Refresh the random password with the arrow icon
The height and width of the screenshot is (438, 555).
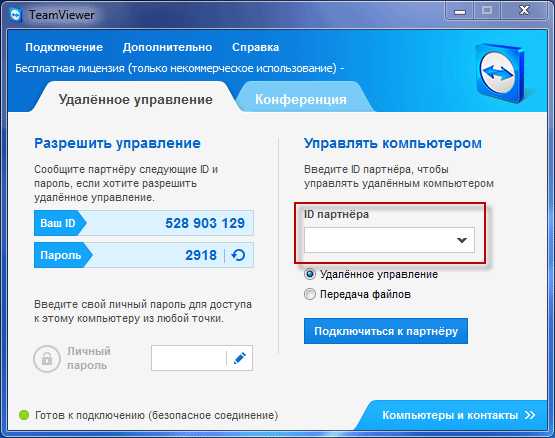coord(238,255)
